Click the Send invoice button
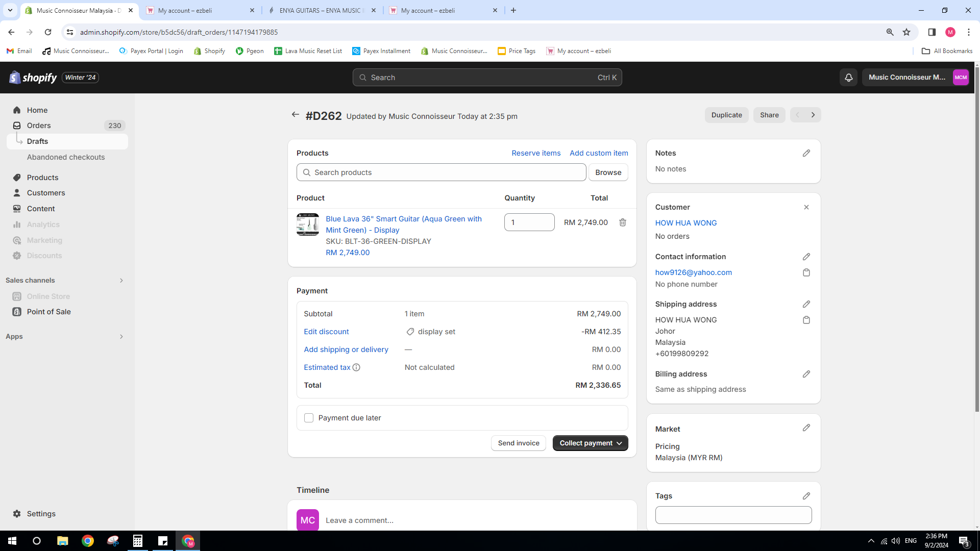This screenshot has height=551, width=980. (518, 443)
